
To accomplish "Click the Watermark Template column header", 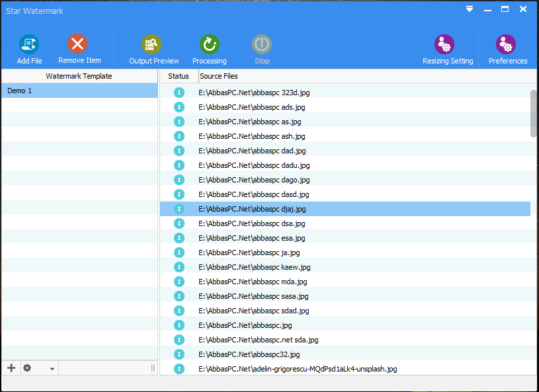I will coord(79,76).
